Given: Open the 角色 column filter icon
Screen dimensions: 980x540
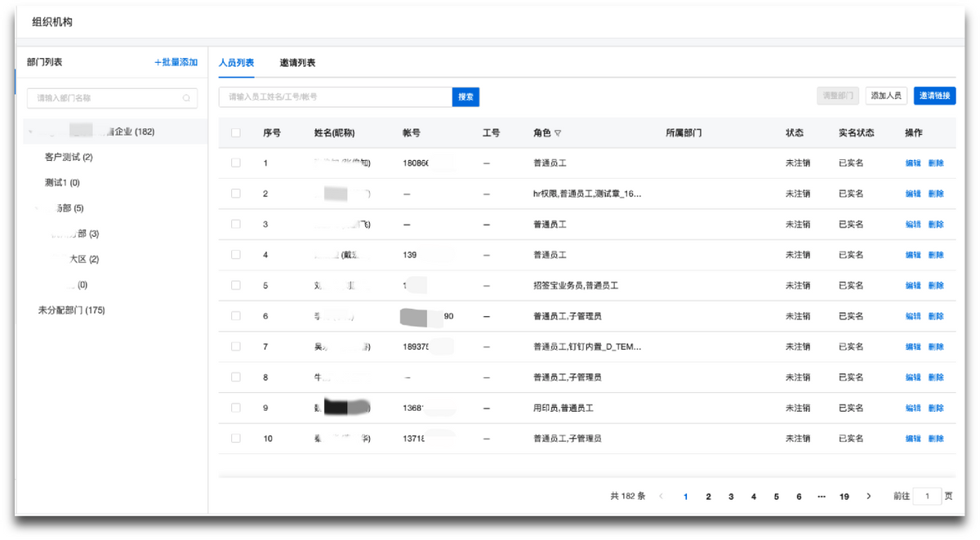Looking at the screenshot, I should (x=558, y=133).
